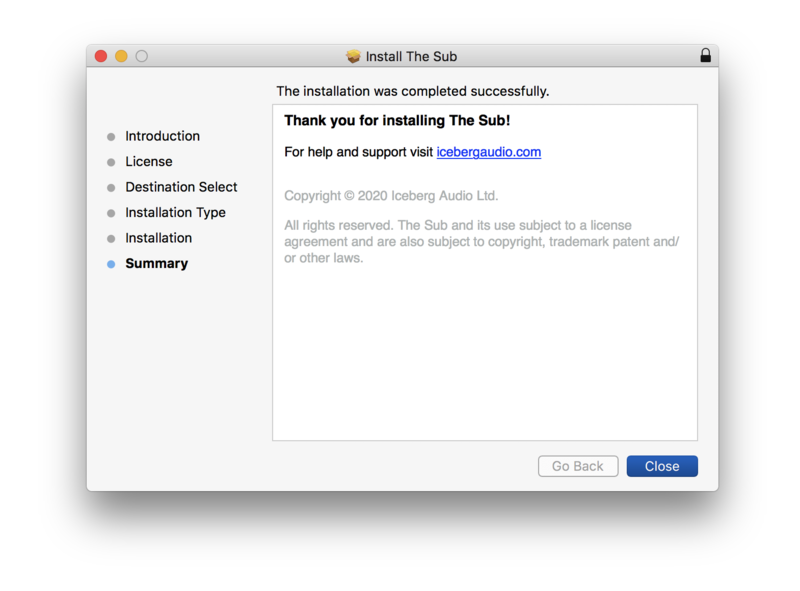This screenshot has width=800, height=591.
Task: Click the Copyright 2020 Iceberg Audio text
Action: coord(391,196)
